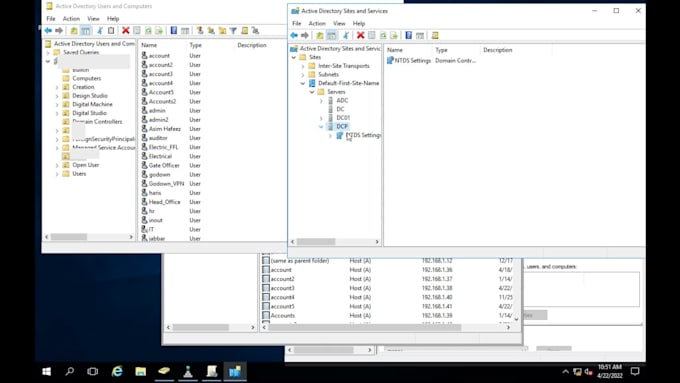Select the DC server in the tree
Image resolution: width=680 pixels, height=383 pixels.
pyautogui.click(x=340, y=109)
